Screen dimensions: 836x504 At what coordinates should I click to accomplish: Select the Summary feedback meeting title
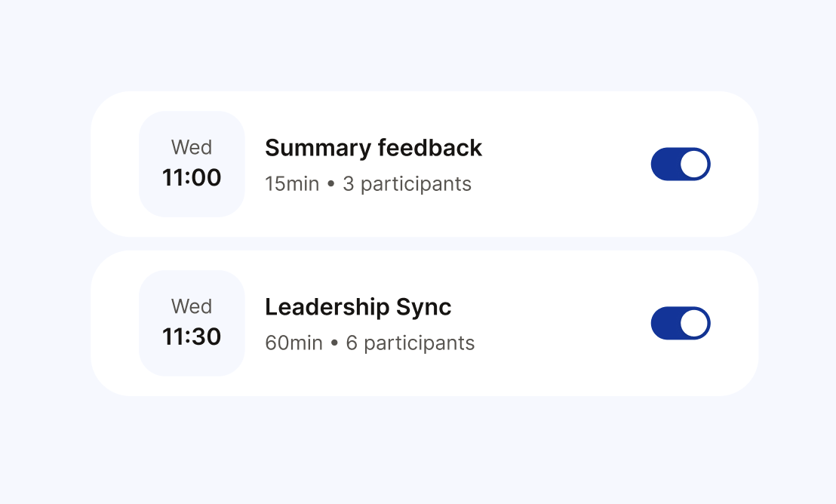pyautogui.click(x=373, y=148)
